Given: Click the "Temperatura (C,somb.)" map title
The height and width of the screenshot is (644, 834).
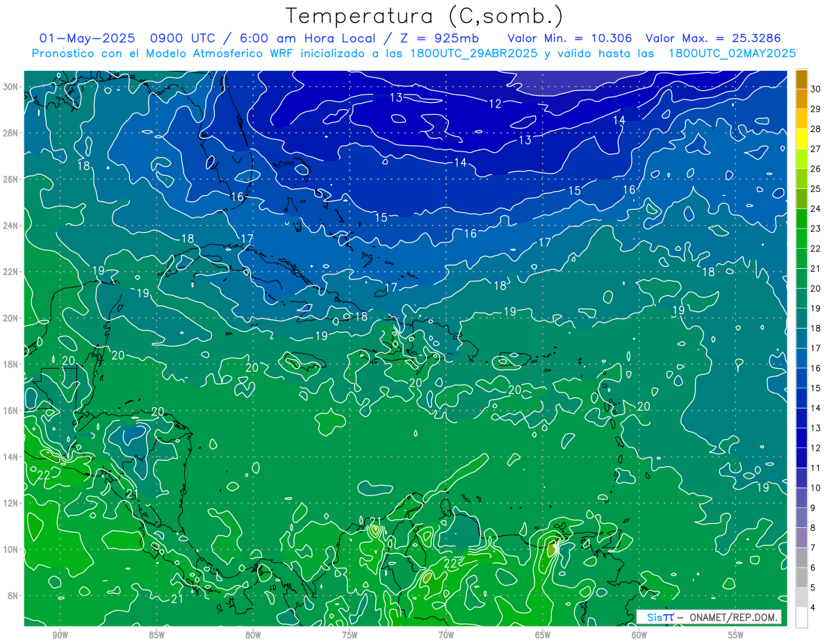Looking at the screenshot, I should click(424, 16).
